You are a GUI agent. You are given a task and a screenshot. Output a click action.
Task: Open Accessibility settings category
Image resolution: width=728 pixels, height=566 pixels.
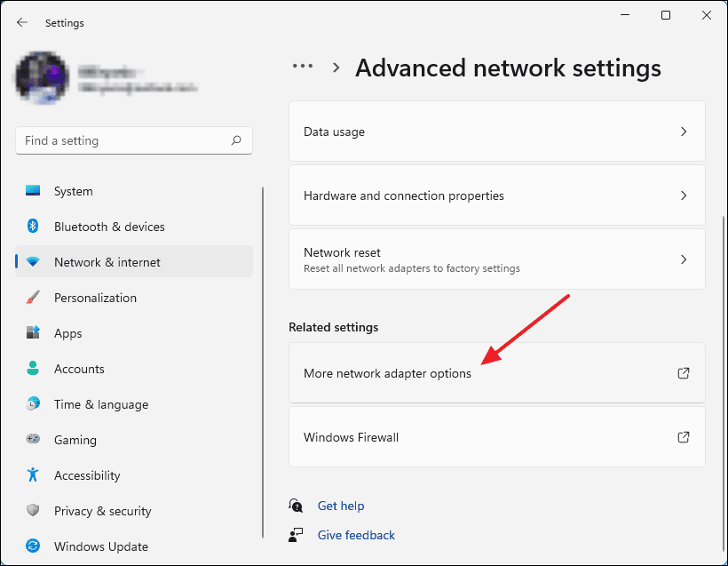(x=134, y=474)
